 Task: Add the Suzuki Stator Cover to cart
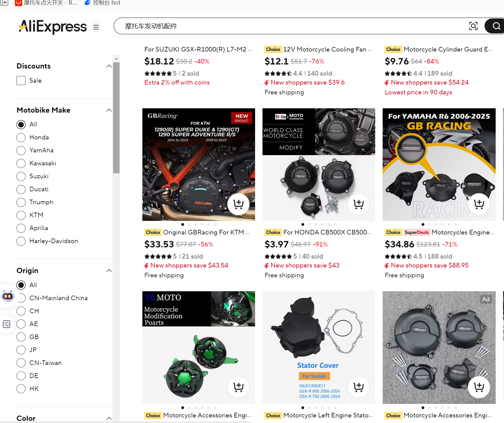click(x=359, y=387)
